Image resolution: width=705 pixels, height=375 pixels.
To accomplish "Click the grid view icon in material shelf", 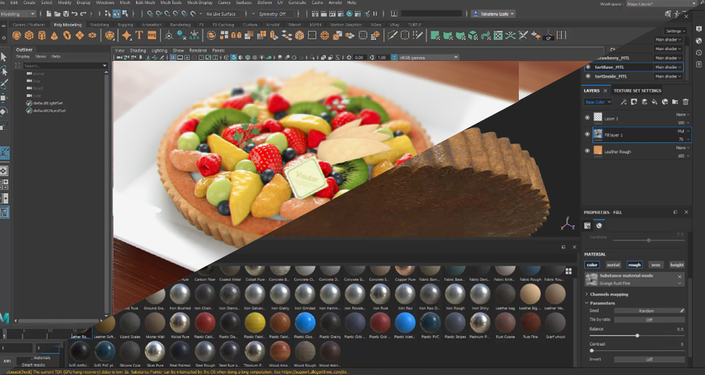I will tap(569, 271).
